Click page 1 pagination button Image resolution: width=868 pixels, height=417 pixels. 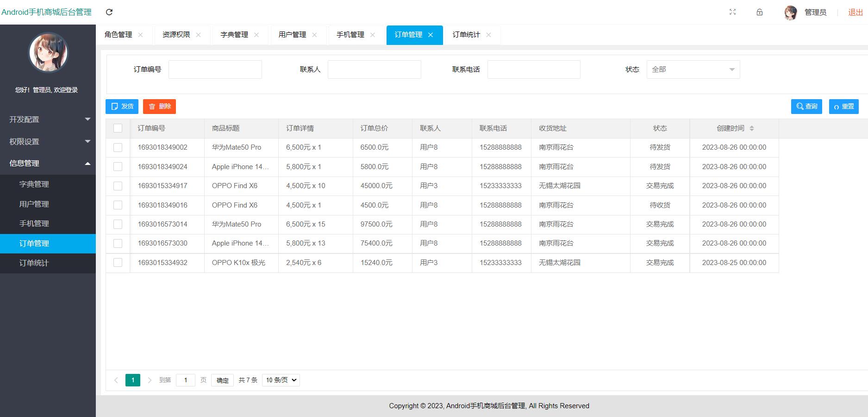pos(133,380)
